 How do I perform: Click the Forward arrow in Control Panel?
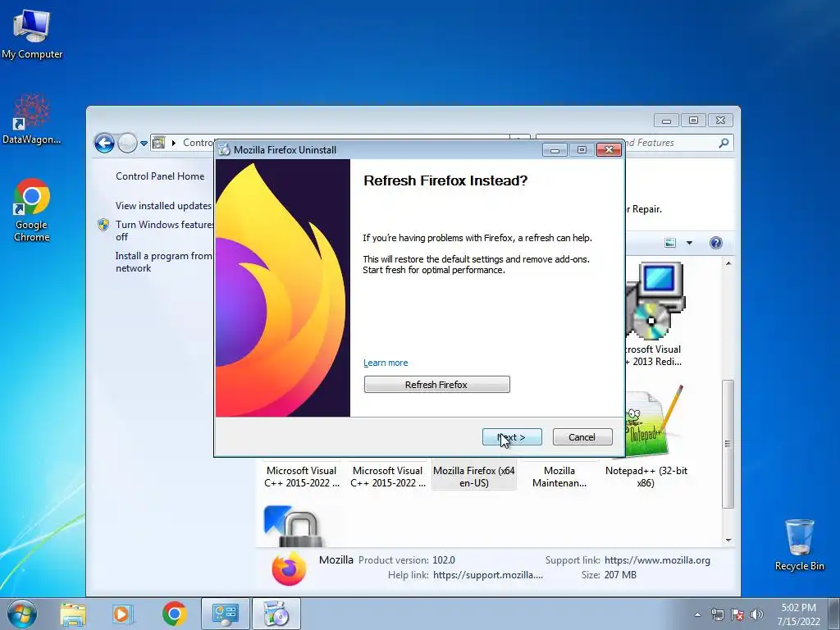click(x=127, y=143)
